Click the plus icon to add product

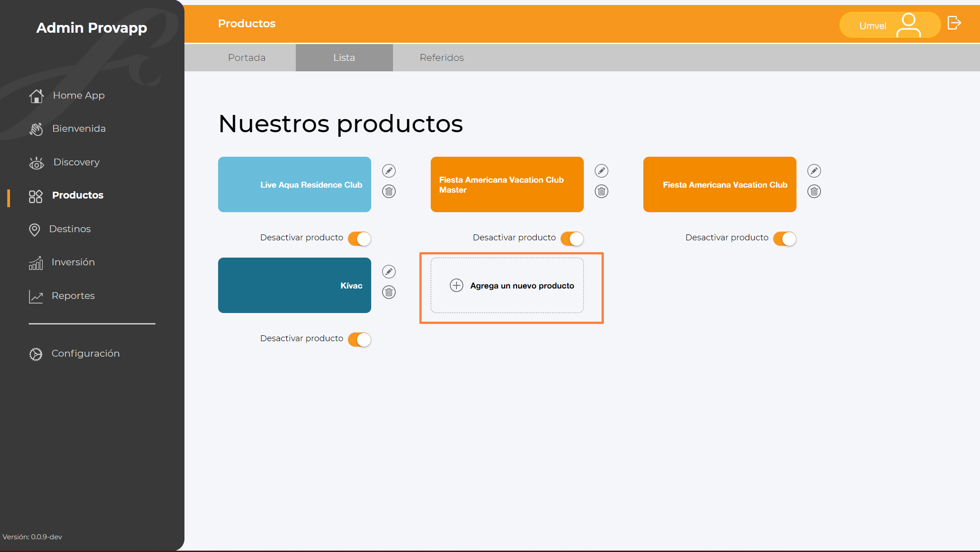(456, 285)
